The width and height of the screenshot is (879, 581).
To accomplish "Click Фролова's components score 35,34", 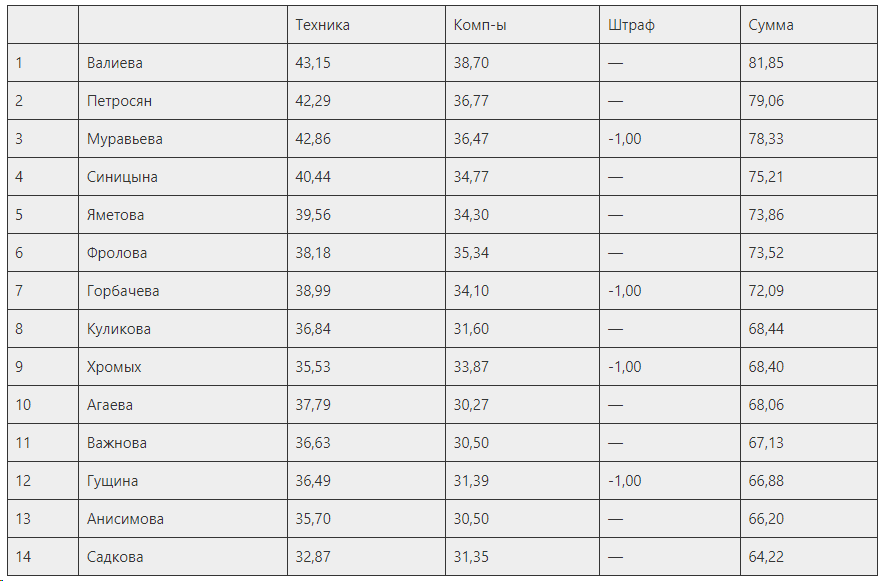I will [471, 253].
